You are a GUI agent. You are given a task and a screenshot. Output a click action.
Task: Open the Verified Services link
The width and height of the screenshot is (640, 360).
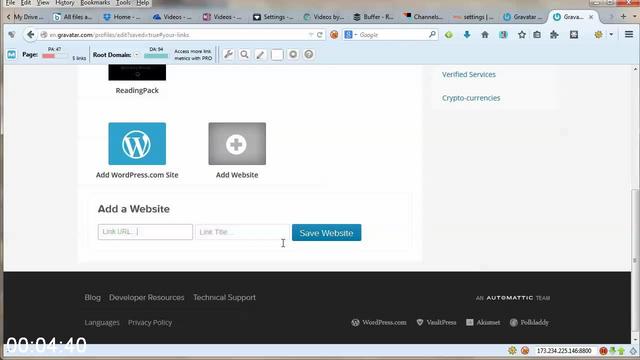point(469,74)
